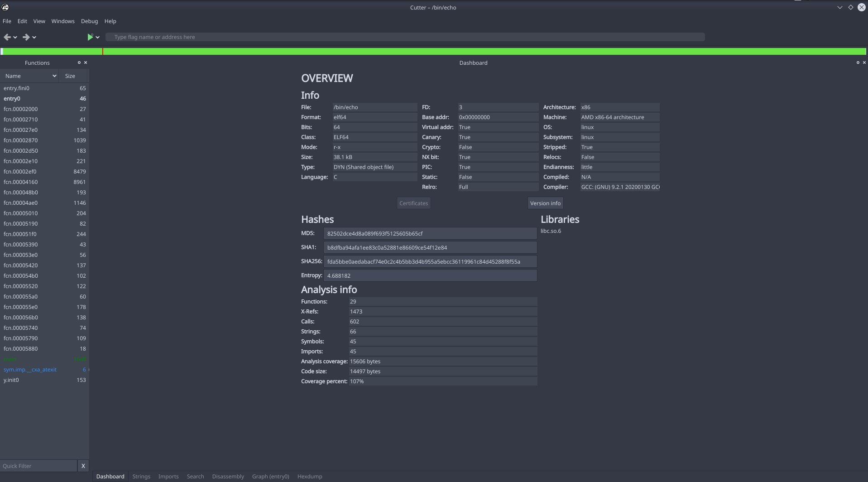The image size is (868, 482).
Task: Float the Dashboard panel with its undock icon
Action: (858, 63)
